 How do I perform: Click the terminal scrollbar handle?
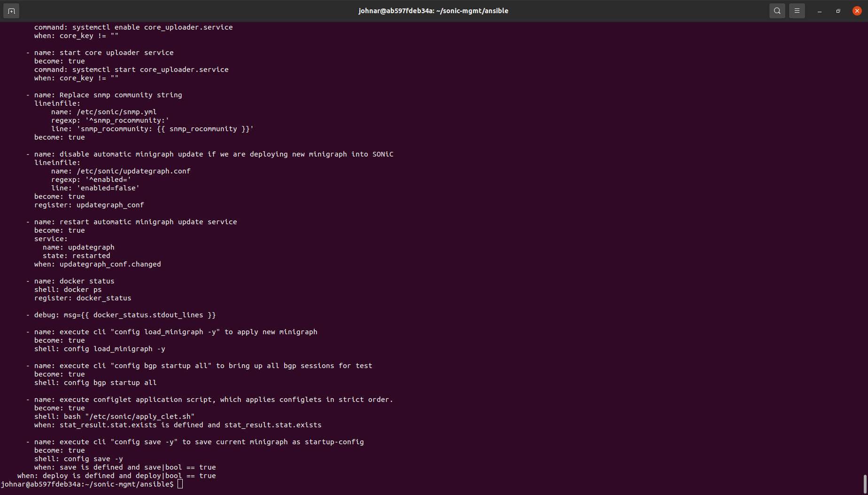(865, 484)
